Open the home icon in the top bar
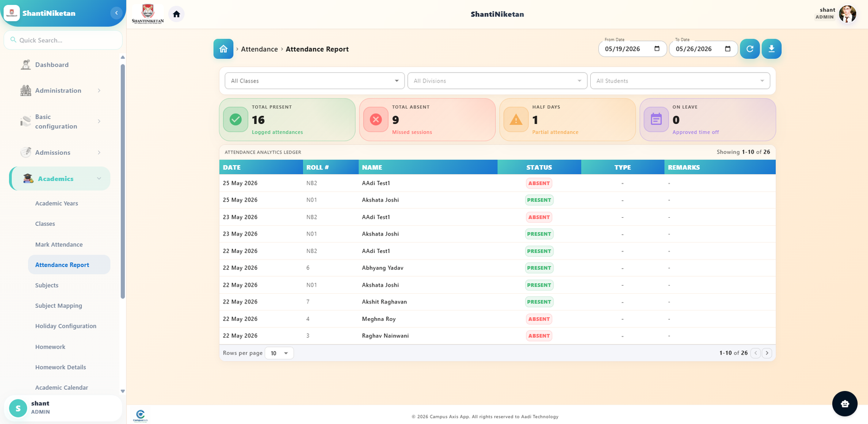The image size is (868, 424). [x=176, y=14]
